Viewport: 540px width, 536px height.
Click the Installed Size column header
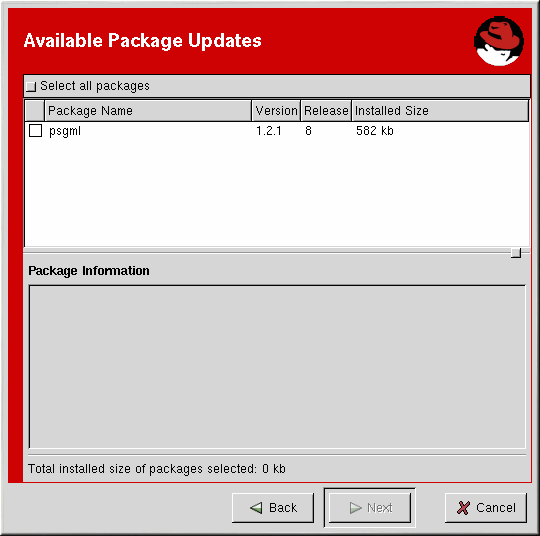tap(440, 111)
